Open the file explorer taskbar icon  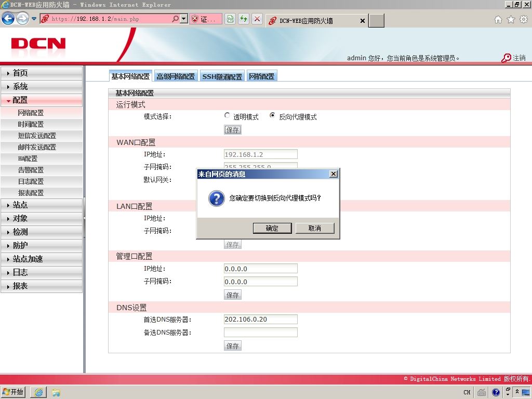56,393
